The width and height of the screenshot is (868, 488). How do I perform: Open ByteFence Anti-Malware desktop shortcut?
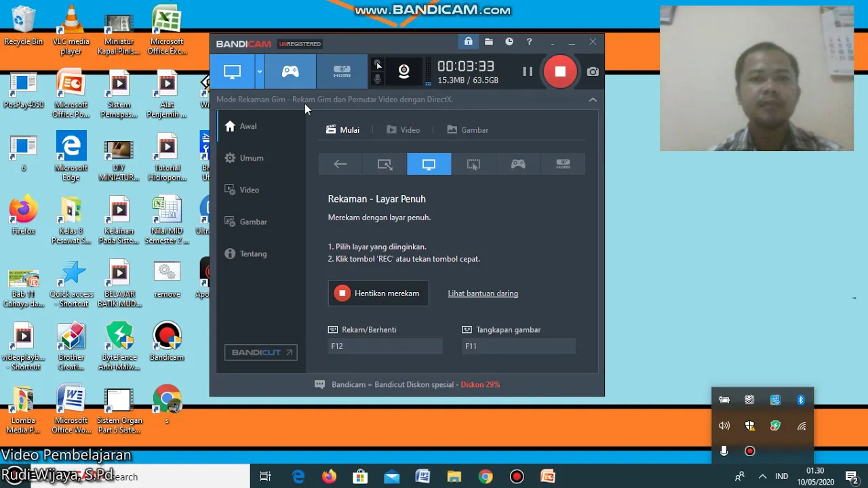point(119,346)
